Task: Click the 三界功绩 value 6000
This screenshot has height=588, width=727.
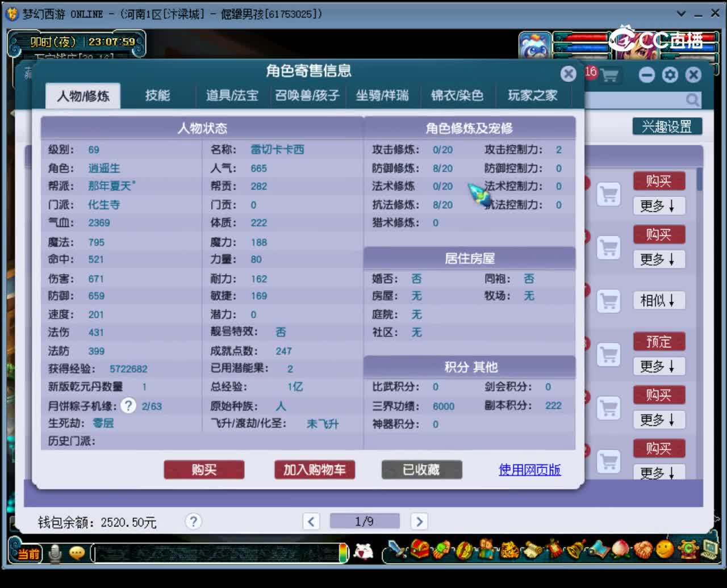Action: [x=444, y=406]
